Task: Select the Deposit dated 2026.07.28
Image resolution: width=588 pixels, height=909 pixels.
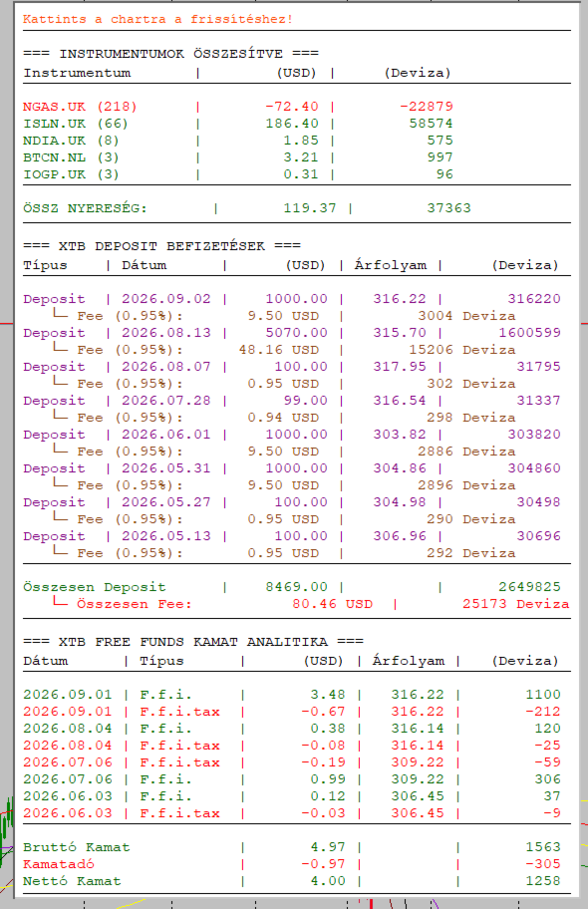Action: pos(292,401)
